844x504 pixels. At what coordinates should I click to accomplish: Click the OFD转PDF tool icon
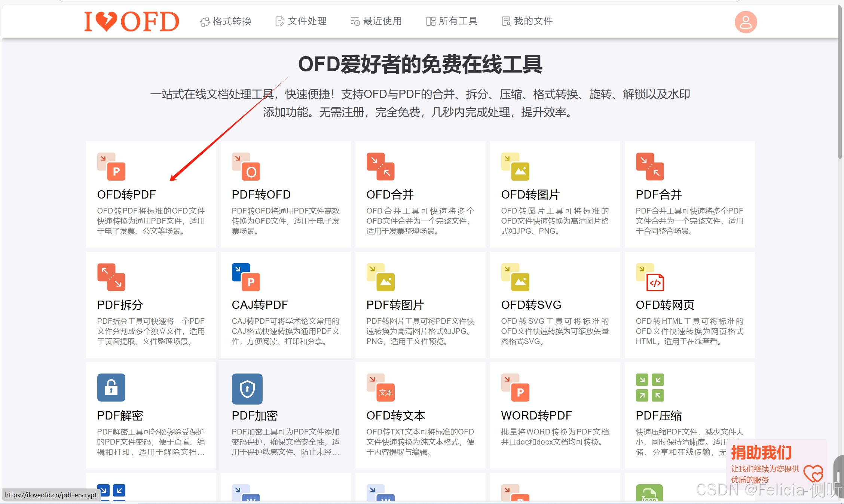click(111, 167)
